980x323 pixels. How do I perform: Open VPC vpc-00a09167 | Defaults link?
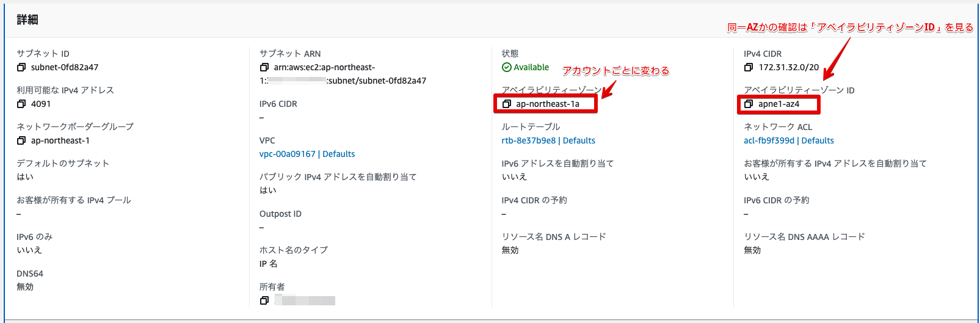click(307, 154)
